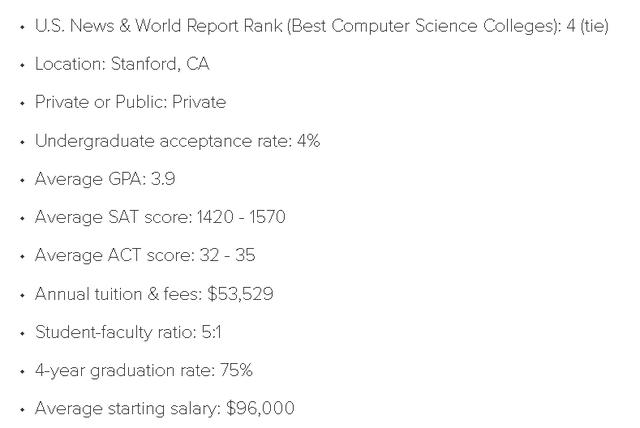Click the Undergraduate acceptance rate: 4% line
This screenshot has width=640, height=428.
178,141
